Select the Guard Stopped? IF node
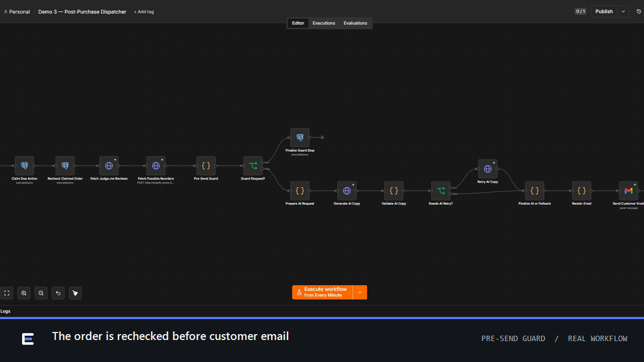 (x=253, y=166)
